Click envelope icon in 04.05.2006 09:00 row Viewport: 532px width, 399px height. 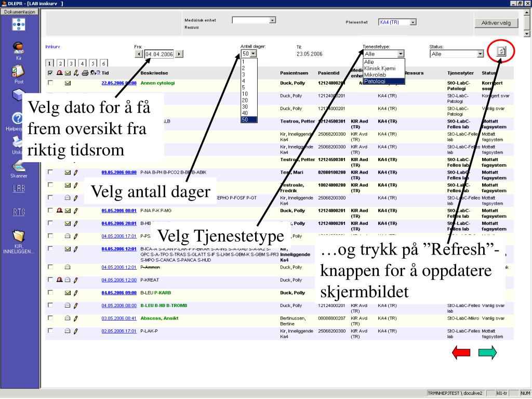(x=68, y=293)
